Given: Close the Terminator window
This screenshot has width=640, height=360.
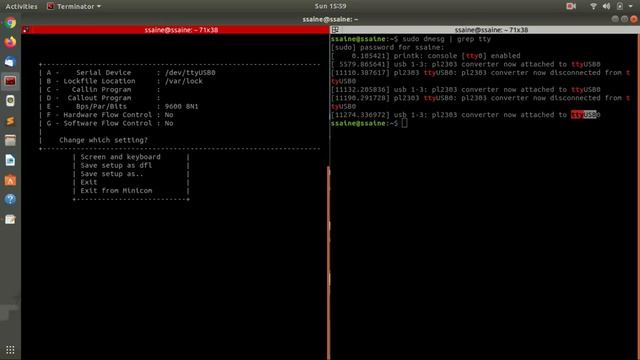Looking at the screenshot, I should (633, 19).
